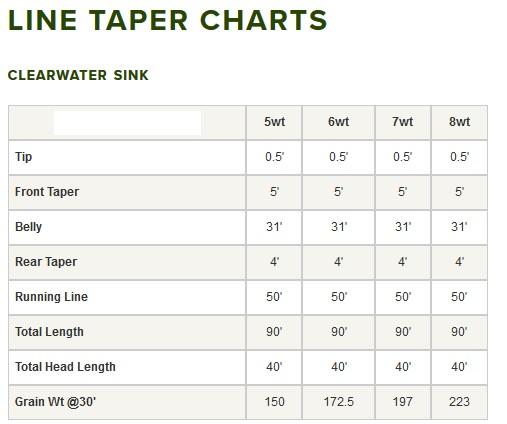This screenshot has width=507, height=424.
Task: Select the Grain Wt @30' row label
Action: 55,402
